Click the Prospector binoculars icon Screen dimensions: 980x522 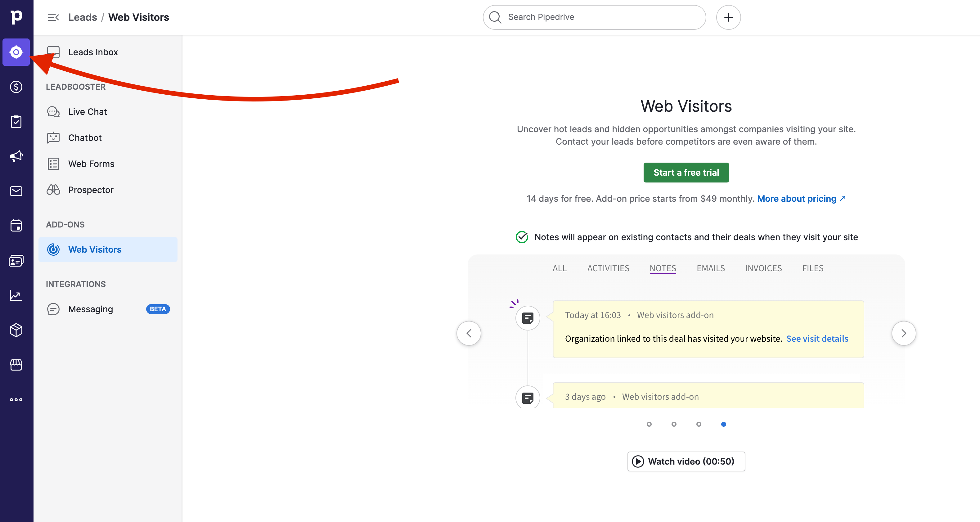(x=53, y=190)
